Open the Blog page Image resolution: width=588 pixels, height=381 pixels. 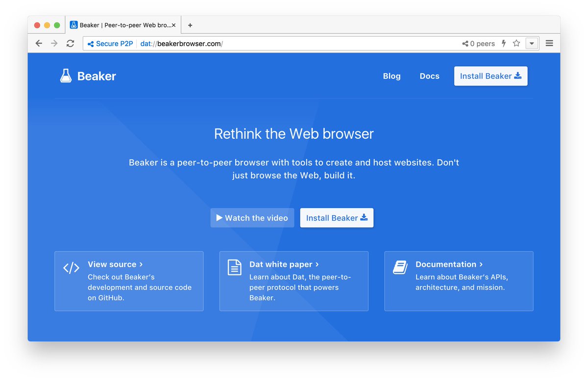pyautogui.click(x=392, y=76)
